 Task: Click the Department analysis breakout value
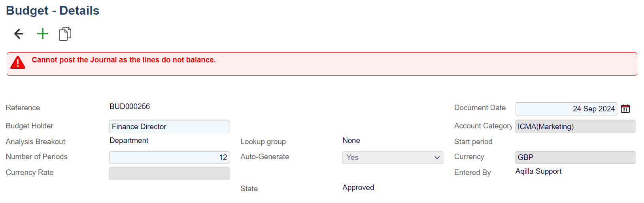(129, 141)
